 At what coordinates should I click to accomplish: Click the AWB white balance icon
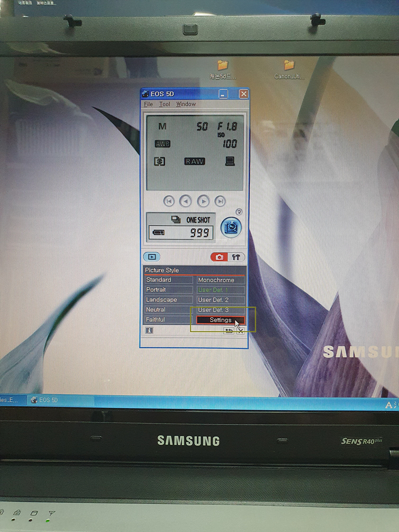coord(162,144)
